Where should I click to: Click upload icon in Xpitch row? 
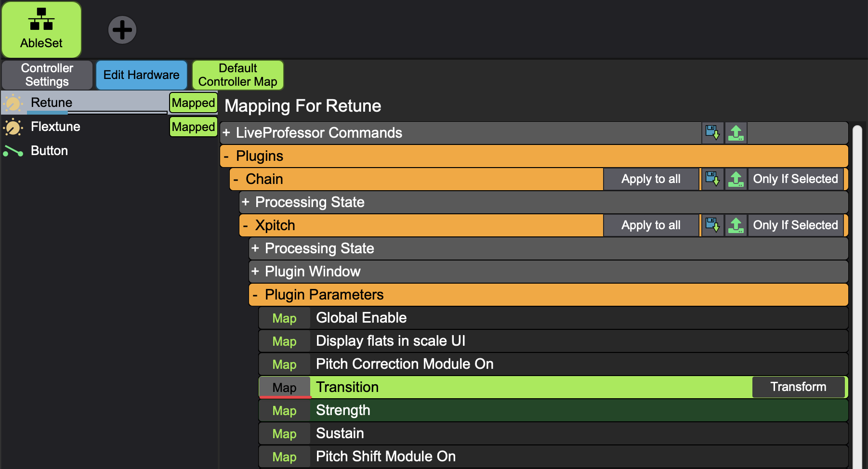(x=736, y=225)
